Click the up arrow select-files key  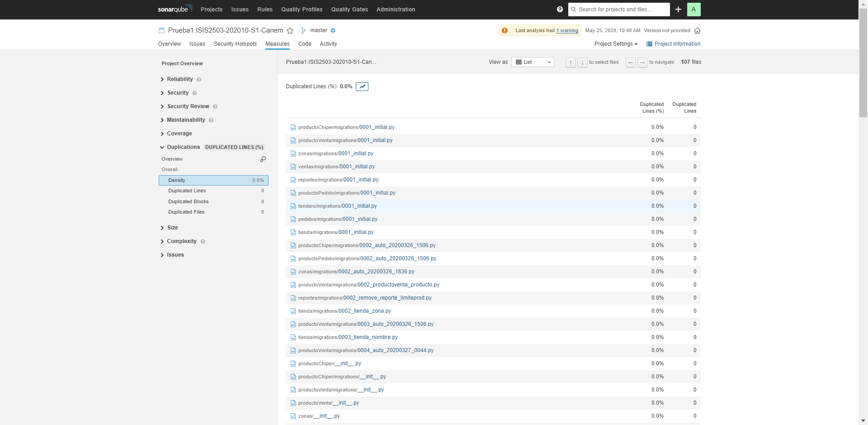[571, 62]
